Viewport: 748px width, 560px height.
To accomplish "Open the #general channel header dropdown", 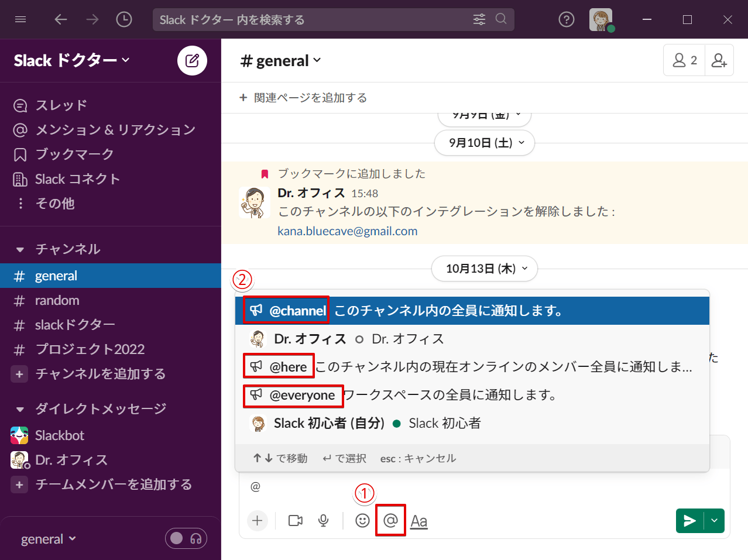I will coord(281,60).
